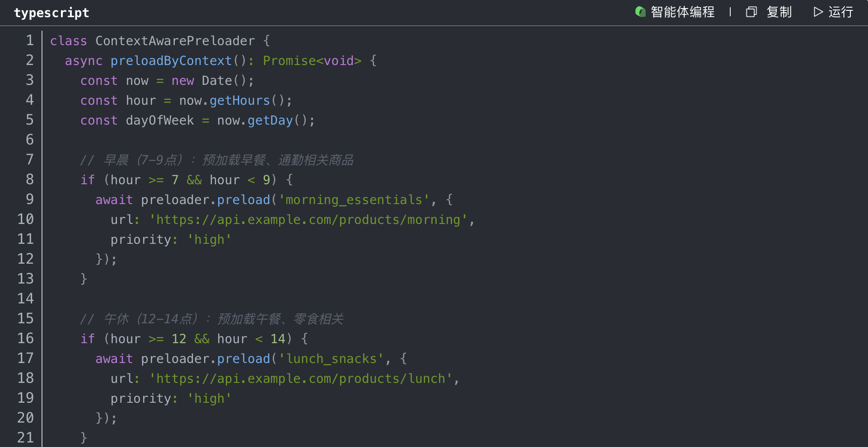Viewport: 868px width, 447px height.
Task: Click the morning products URL string
Action: (x=309, y=220)
